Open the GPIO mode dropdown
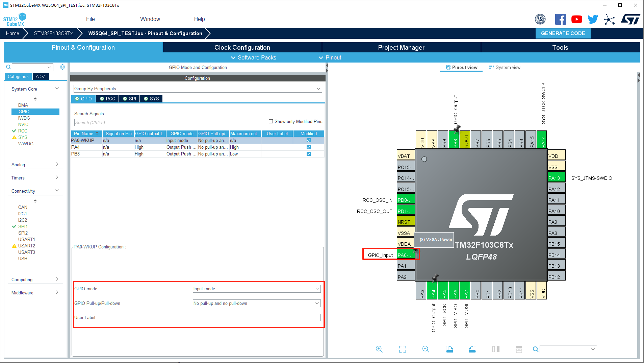This screenshot has height=363, width=644. [256, 289]
